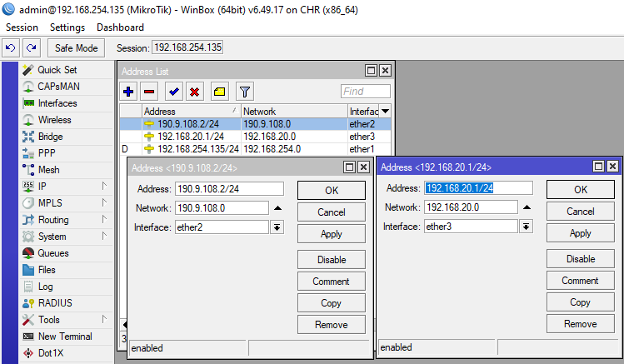The height and width of the screenshot is (364, 624).
Task: Toggle Safe Mode button
Action: point(76,48)
